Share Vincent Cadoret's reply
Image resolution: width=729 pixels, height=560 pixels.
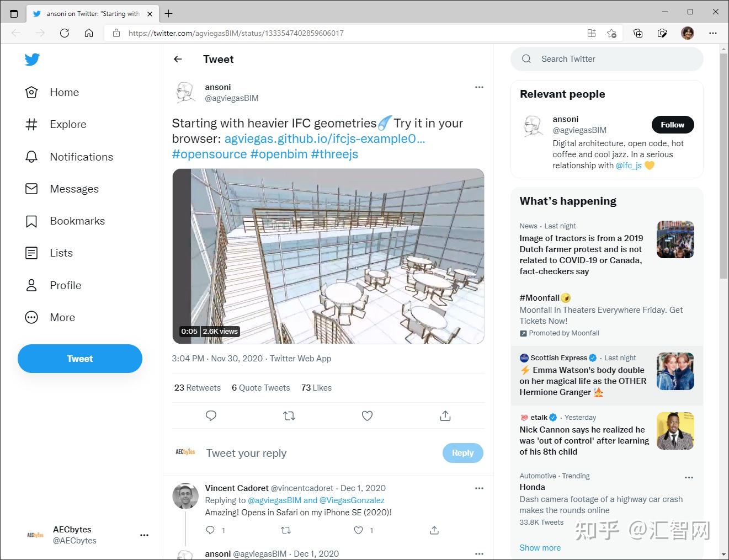click(x=434, y=530)
